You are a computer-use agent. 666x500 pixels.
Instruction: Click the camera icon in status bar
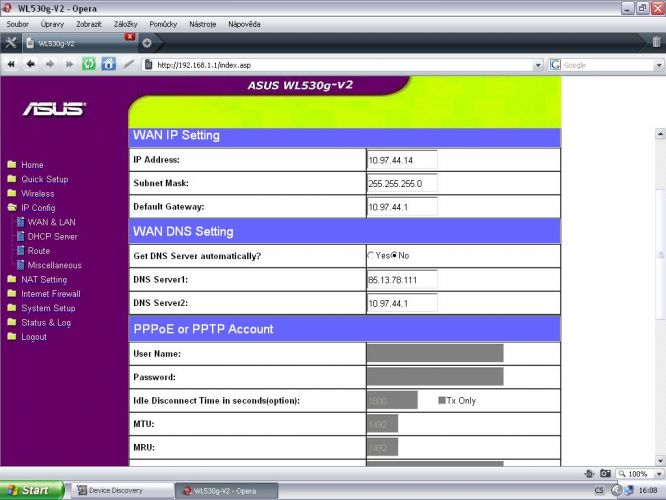click(605, 473)
